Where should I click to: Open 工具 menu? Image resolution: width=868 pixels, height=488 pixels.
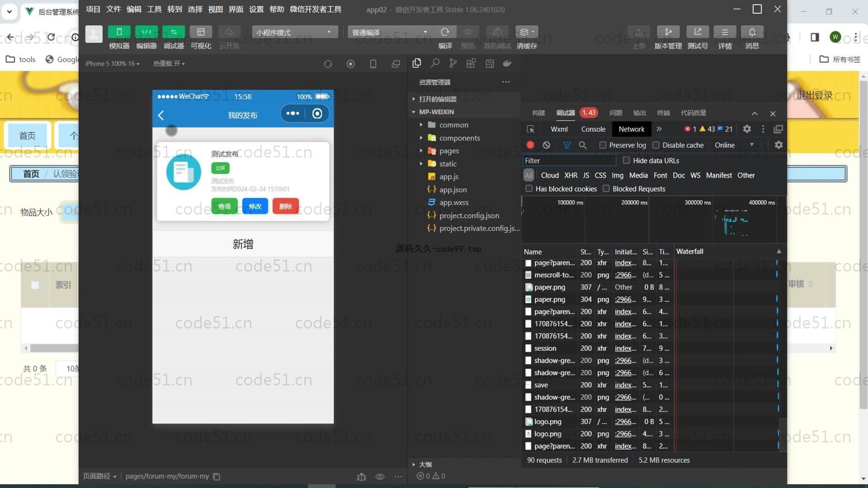coord(154,9)
